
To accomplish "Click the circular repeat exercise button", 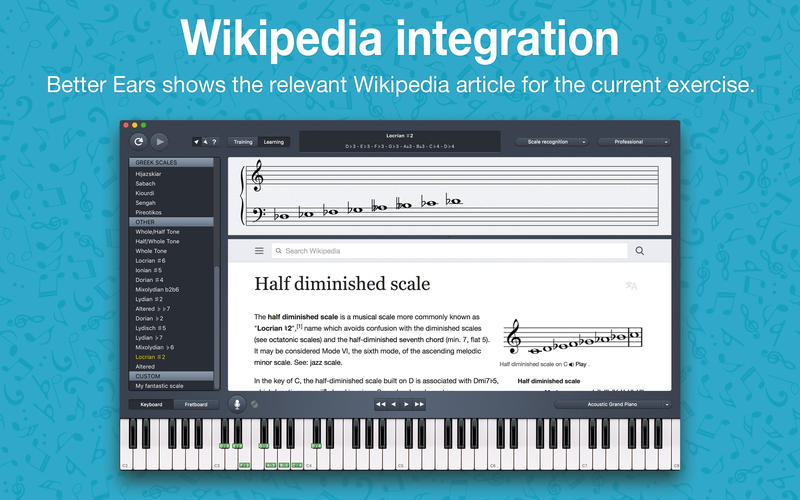I will (x=138, y=141).
